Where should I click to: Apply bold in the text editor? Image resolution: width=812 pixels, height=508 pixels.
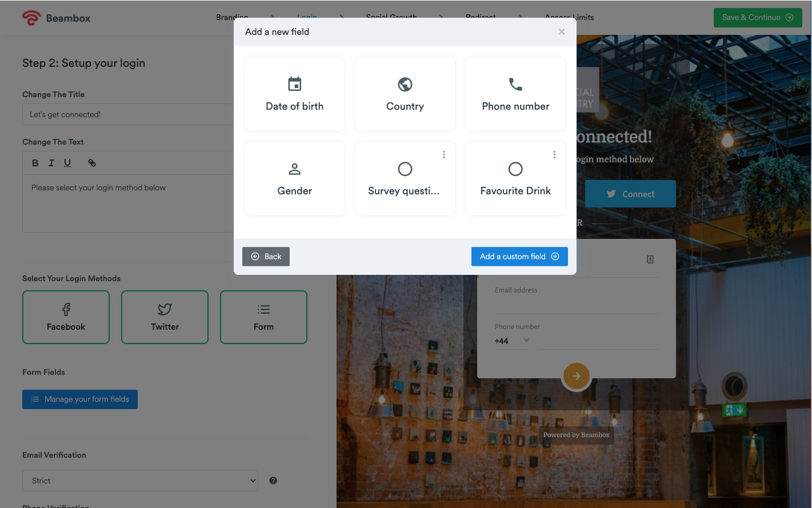35,163
